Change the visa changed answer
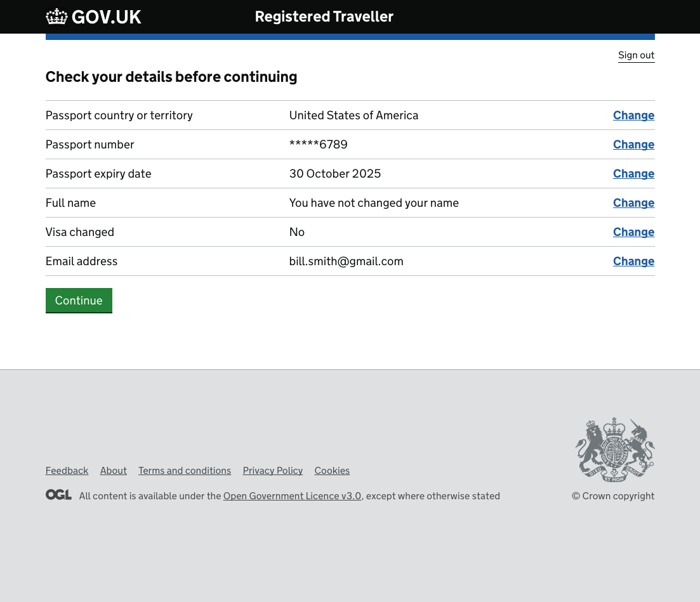This screenshot has height=602, width=700. pos(633,232)
